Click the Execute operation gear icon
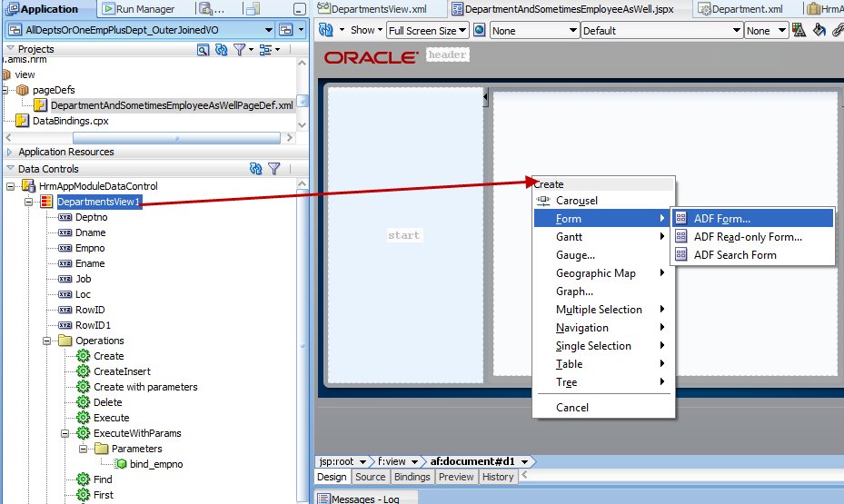 click(x=83, y=418)
